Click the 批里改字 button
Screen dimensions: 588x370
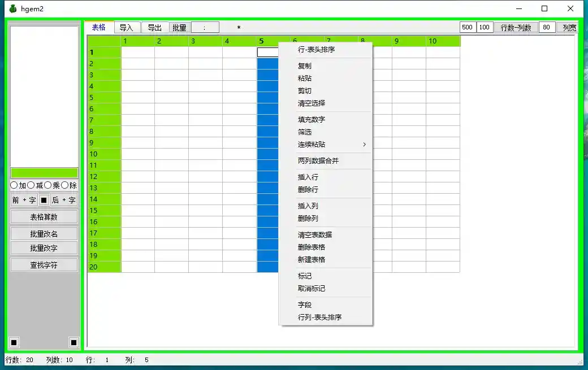[44, 248]
